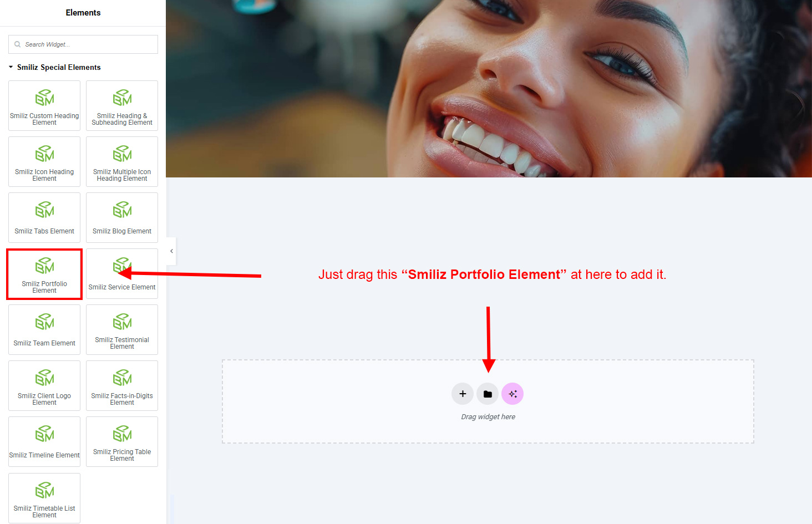Choose the Smiliz Pricing Table Element widget

(x=122, y=442)
